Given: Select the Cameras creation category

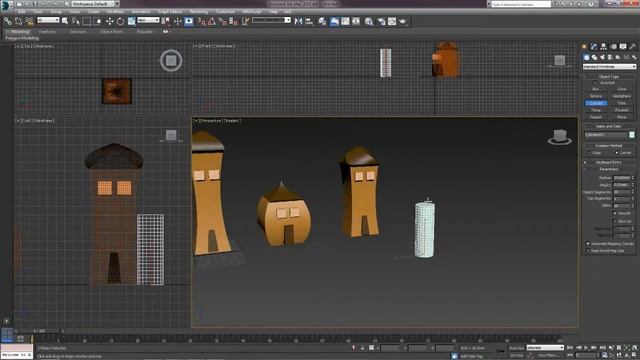Looking at the screenshot, I should pyautogui.click(x=610, y=58).
